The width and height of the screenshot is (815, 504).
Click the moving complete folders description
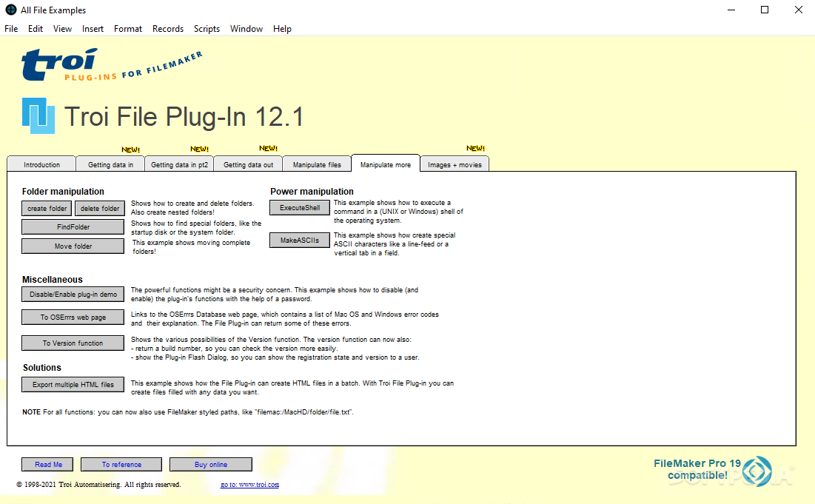[x=191, y=246]
